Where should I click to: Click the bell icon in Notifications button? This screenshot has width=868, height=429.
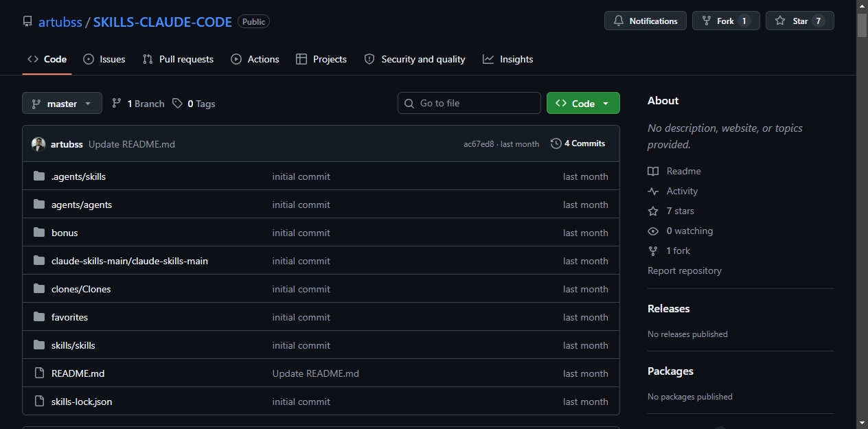(x=618, y=21)
